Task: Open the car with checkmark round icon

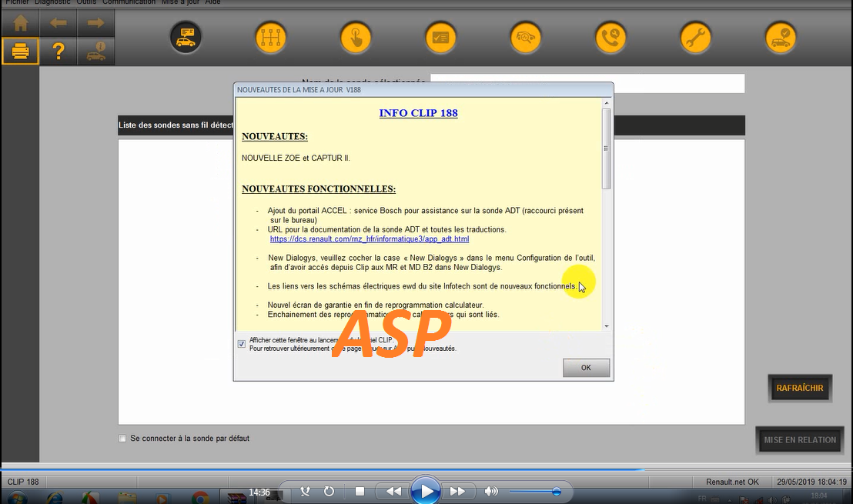Action: point(781,38)
